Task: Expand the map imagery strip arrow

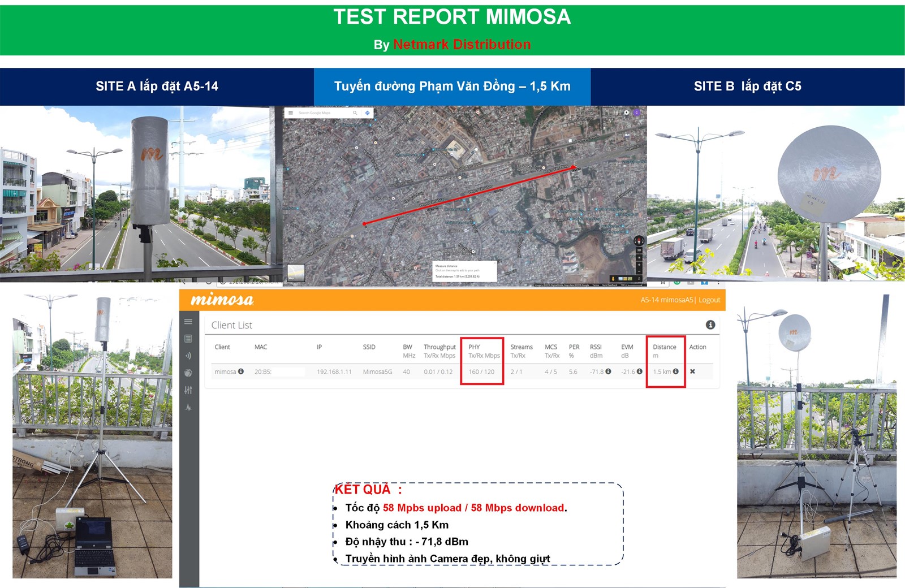Action: [639, 279]
